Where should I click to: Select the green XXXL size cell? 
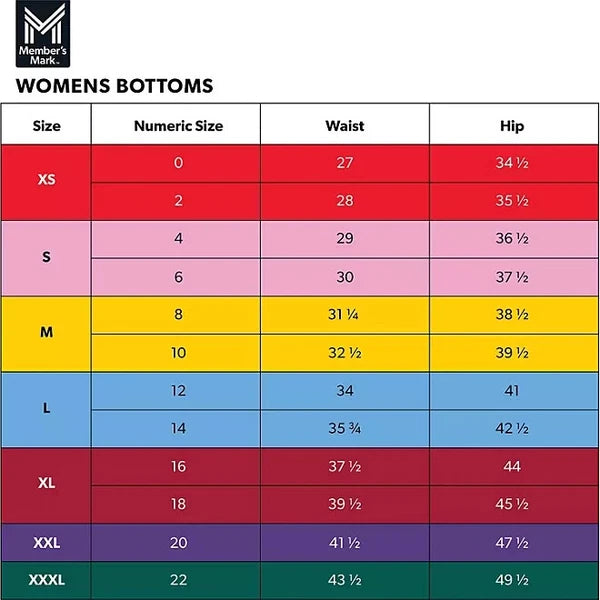tap(47, 580)
